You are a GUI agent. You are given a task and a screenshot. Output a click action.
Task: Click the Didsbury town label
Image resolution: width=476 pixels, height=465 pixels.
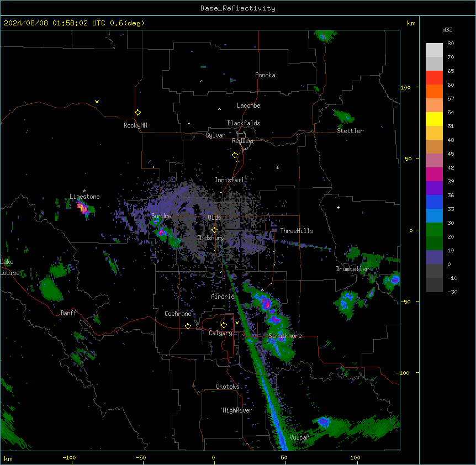pos(211,238)
